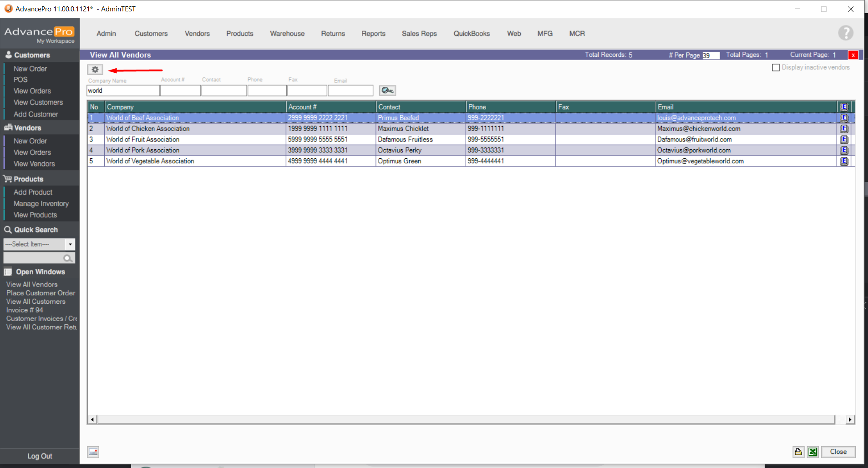
Task: Open the Select Item dropdown
Action: point(70,244)
